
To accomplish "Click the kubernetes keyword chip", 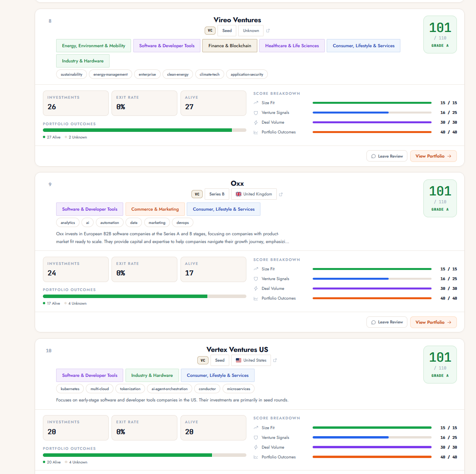I will (x=70, y=389).
